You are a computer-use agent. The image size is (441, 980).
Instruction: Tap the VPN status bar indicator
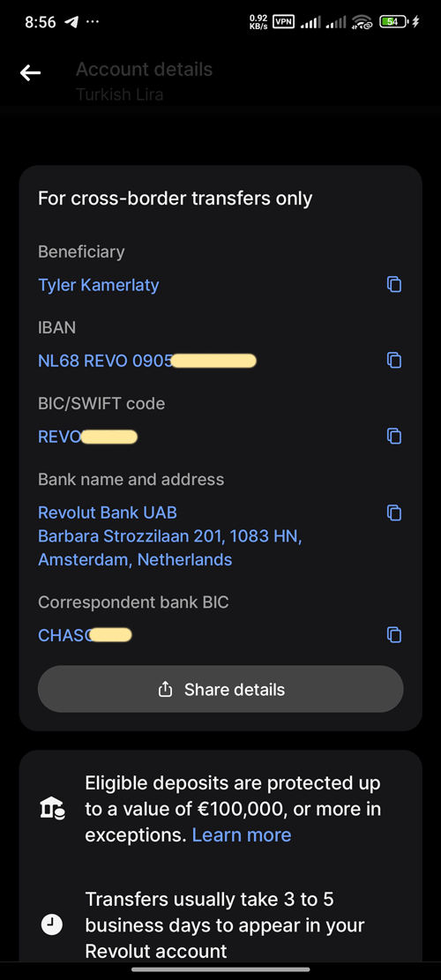[x=284, y=22]
